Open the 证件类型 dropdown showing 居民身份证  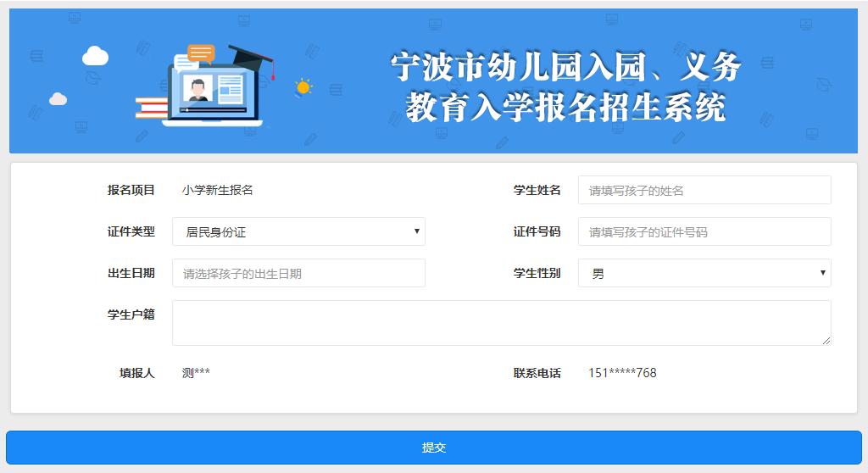point(298,231)
